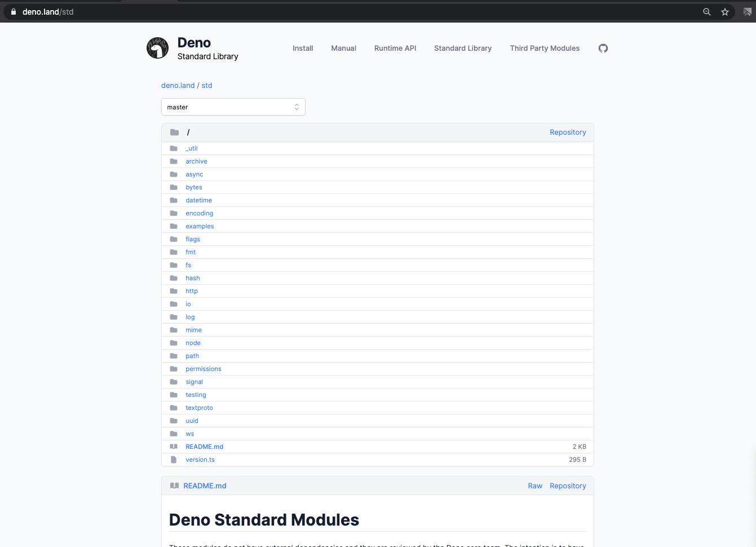The height and width of the screenshot is (547, 756).
Task: Open the flags folder
Action: (193, 239)
